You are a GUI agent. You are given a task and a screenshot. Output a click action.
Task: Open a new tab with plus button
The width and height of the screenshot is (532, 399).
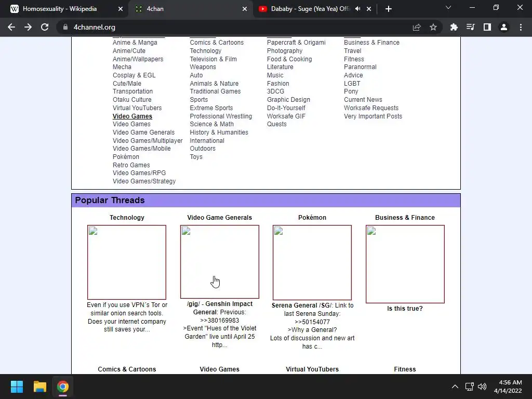point(389,9)
